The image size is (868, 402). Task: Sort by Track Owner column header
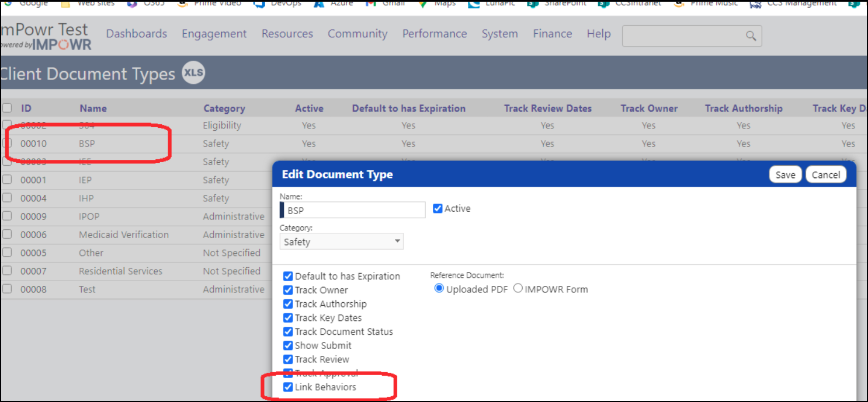point(649,108)
